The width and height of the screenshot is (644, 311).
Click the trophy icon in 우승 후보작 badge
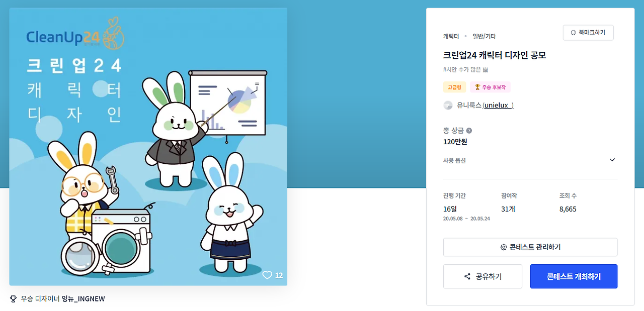477,87
